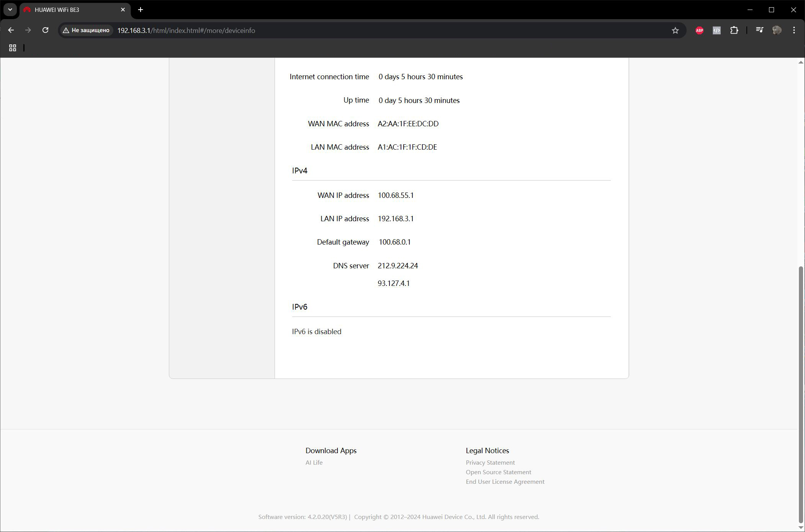Click the secondary DNS server 93.127.4.1
The width and height of the screenshot is (805, 532).
[394, 283]
